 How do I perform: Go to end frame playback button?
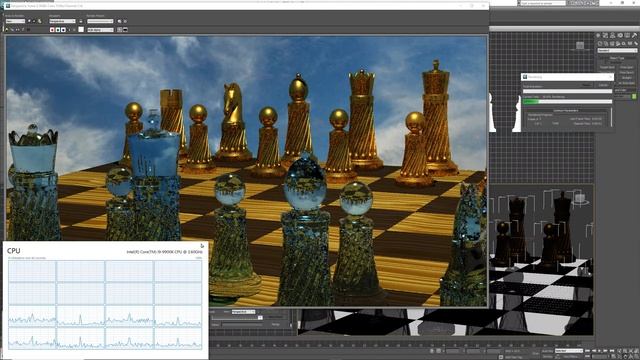click(611, 351)
